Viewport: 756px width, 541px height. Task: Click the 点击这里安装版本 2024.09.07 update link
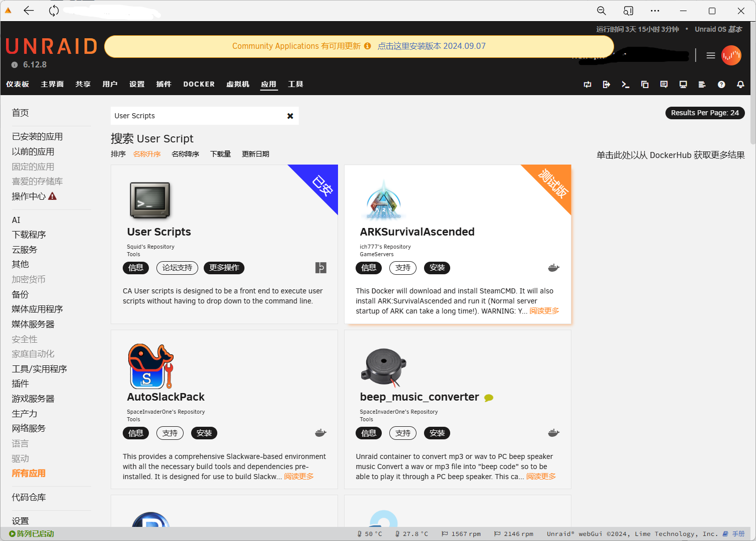coord(432,46)
